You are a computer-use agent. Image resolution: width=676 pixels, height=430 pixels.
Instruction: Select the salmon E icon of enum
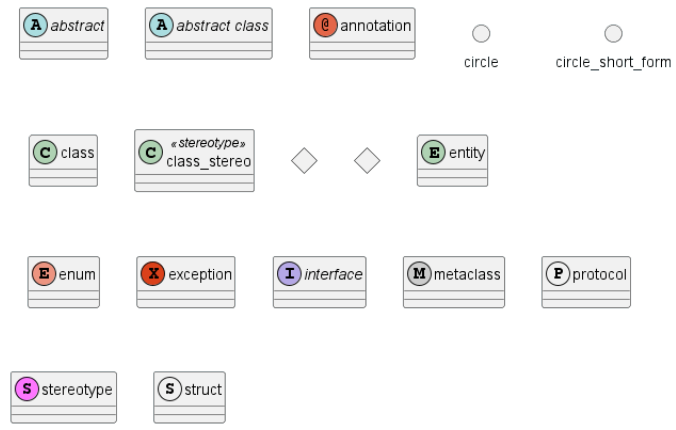tap(44, 274)
